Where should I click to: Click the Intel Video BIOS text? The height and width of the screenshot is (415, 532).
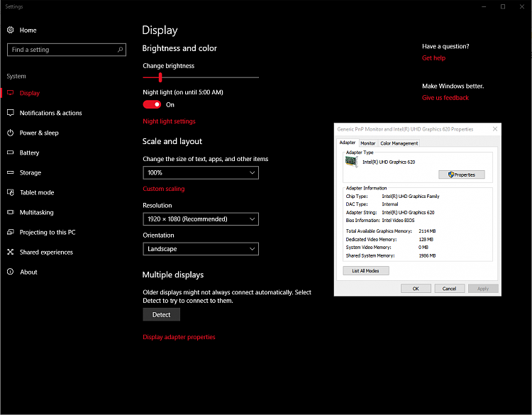[398, 220]
